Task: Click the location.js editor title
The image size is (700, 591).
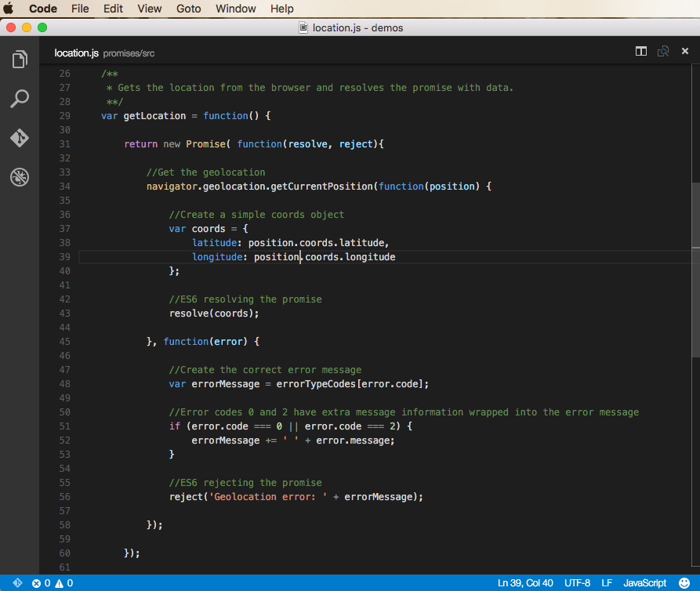Action: (x=76, y=53)
